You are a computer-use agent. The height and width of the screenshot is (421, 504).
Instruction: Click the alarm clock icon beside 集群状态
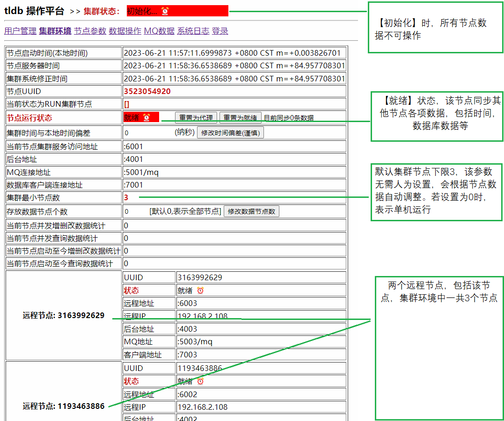coord(165,11)
